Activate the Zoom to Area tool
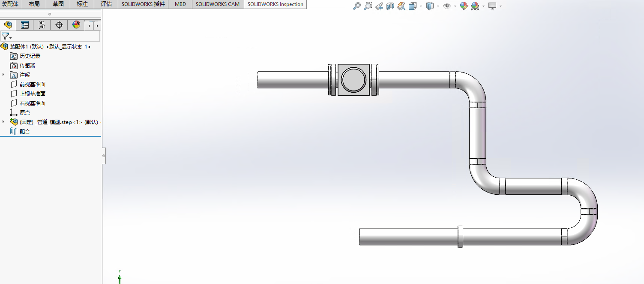 (x=368, y=6)
